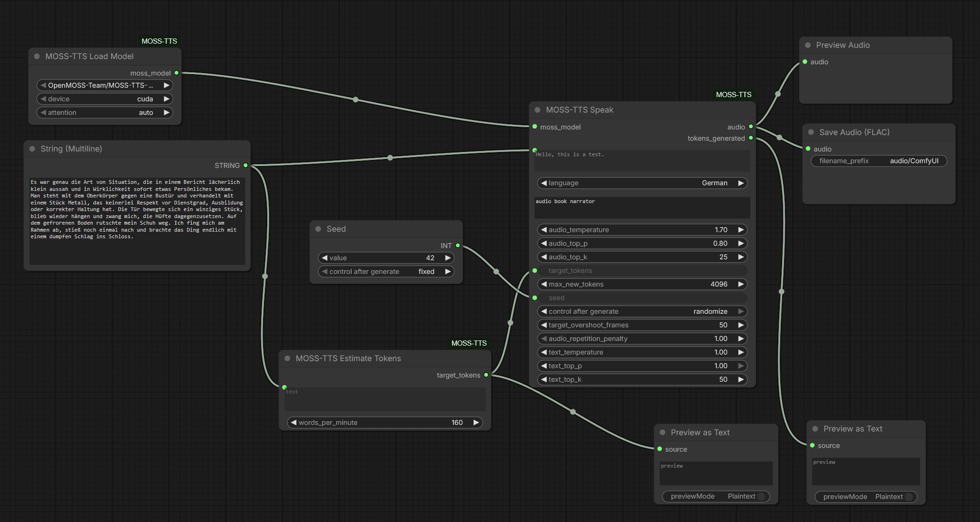The image size is (980, 522).
Task: Increase text_top_k with right arrow
Action: point(741,379)
